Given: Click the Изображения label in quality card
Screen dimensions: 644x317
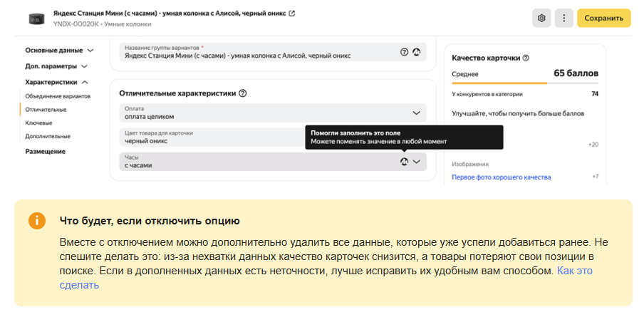Looking at the screenshot, I should tap(470, 164).
